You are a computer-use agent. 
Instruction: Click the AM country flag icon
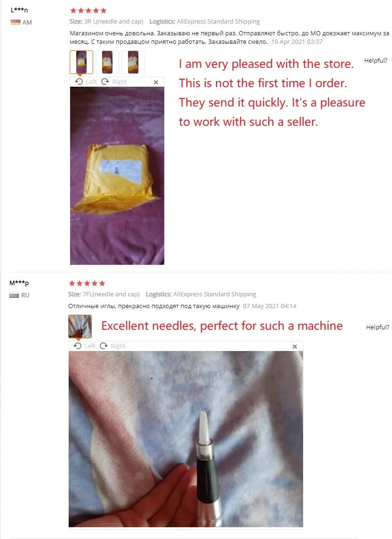pyautogui.click(x=16, y=22)
